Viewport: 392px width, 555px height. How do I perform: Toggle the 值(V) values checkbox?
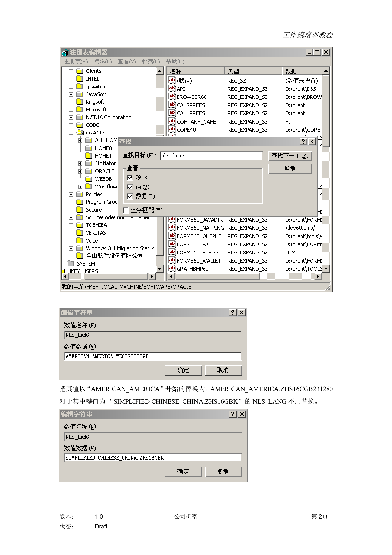pos(130,187)
